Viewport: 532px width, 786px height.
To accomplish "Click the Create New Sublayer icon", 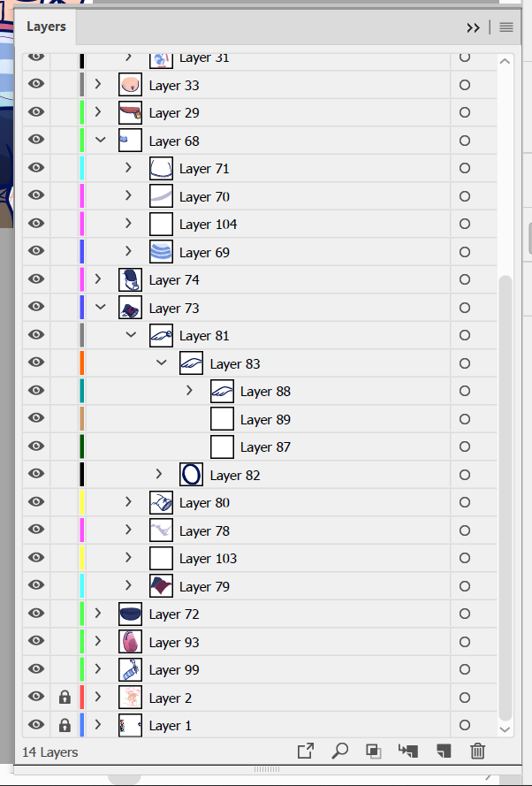I will (x=408, y=752).
